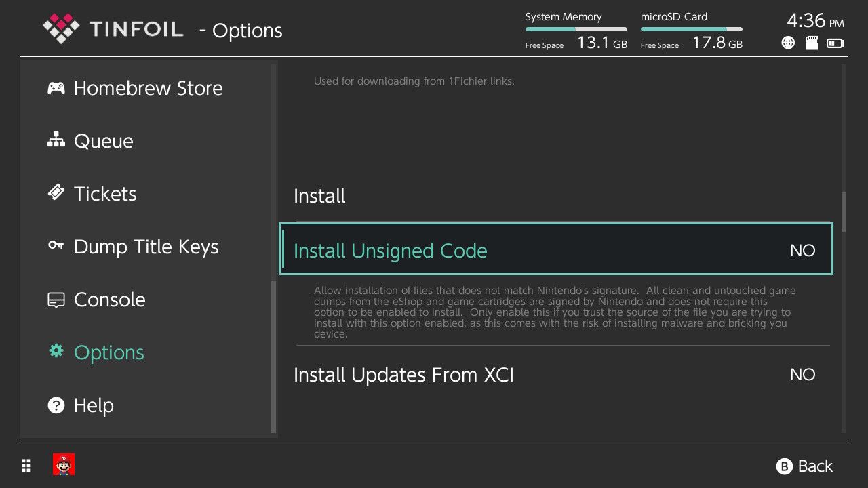The image size is (868, 488).
Task: Click the microSD Card free space bar
Action: click(692, 29)
